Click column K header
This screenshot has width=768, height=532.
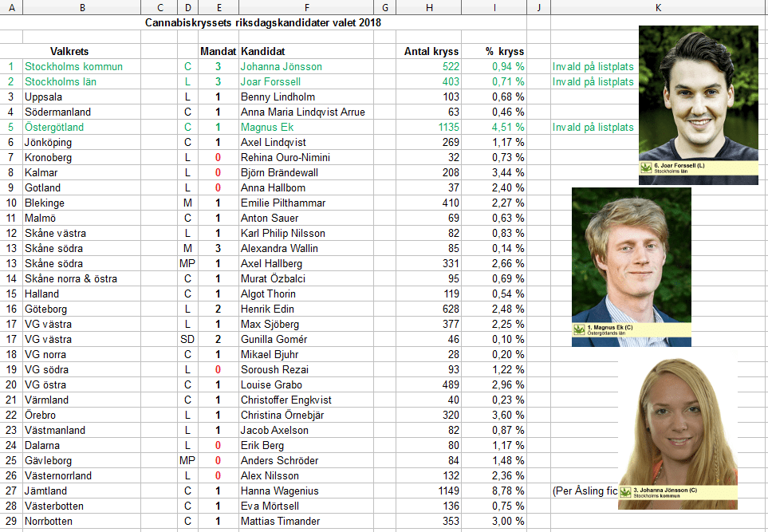tap(657, 7)
